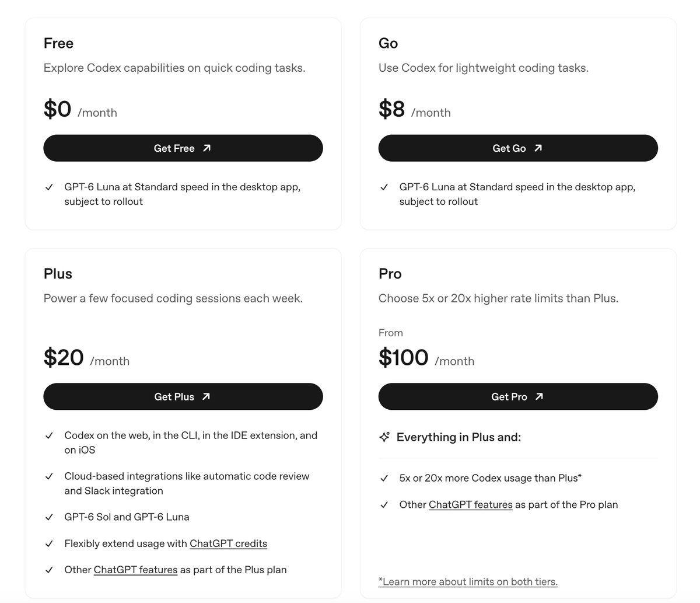This screenshot has width=700, height=603.
Task: Click checkmark beside 5x or 20x Codex usage
Action: 384,478
